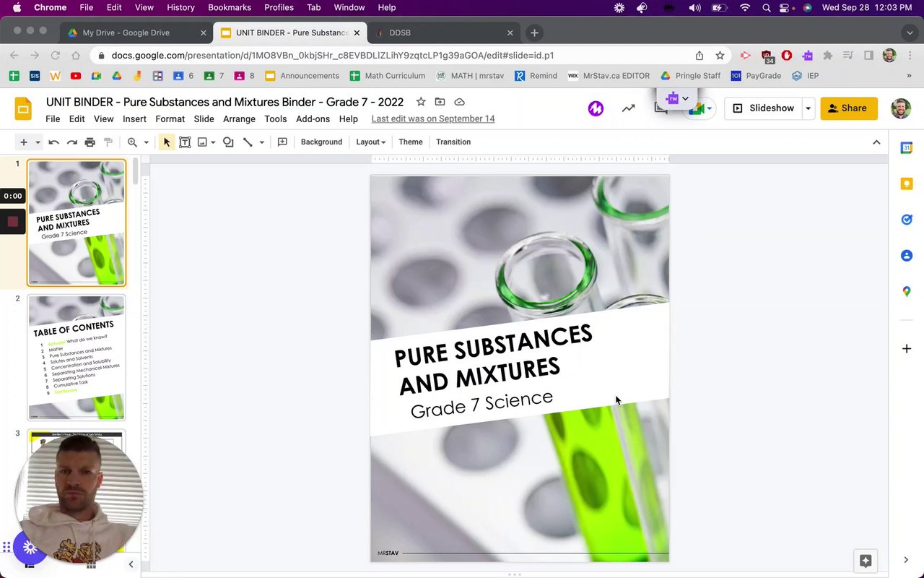The height and width of the screenshot is (578, 924).
Task: Open the Pringle Staff bookmark
Action: 691,76
